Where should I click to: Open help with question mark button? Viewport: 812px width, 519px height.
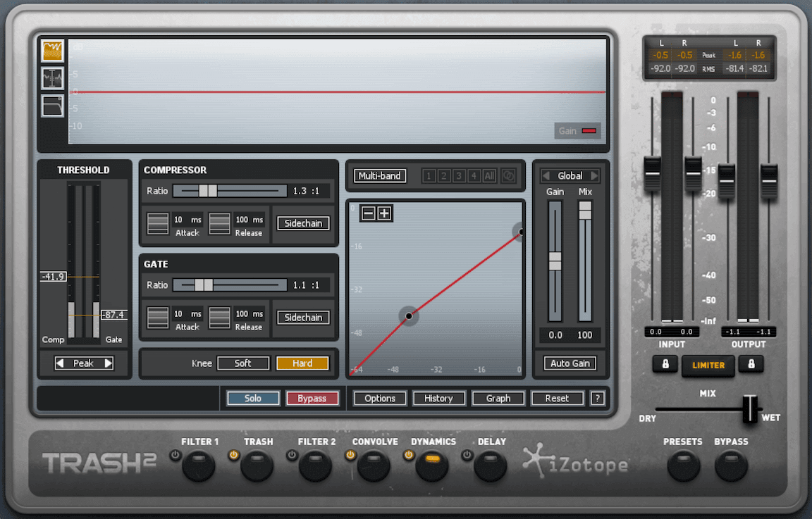click(x=597, y=398)
